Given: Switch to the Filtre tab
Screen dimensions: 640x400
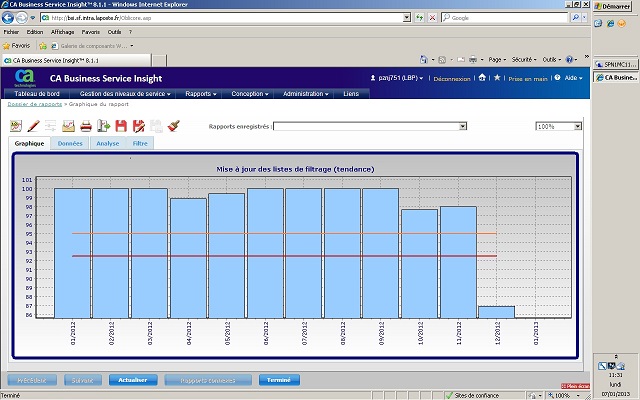Looking at the screenshot, I should click(x=140, y=143).
